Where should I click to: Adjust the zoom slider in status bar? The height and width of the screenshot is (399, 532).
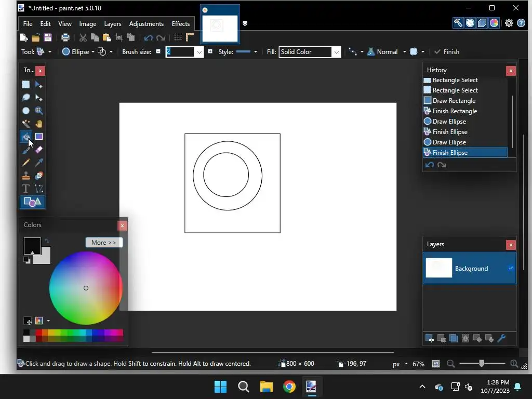click(x=482, y=364)
